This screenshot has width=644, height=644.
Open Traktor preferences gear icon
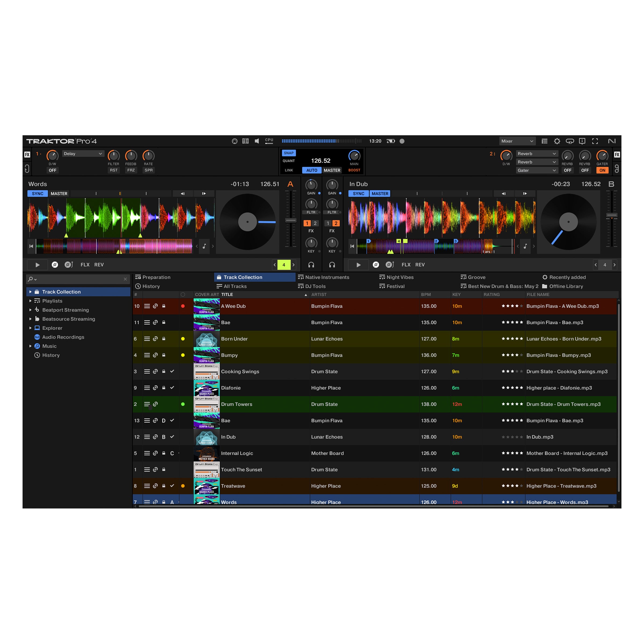pyautogui.click(x=557, y=141)
